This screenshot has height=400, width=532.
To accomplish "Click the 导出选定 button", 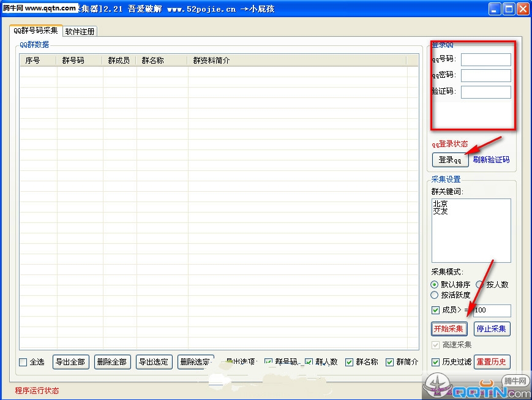I will 154,362.
